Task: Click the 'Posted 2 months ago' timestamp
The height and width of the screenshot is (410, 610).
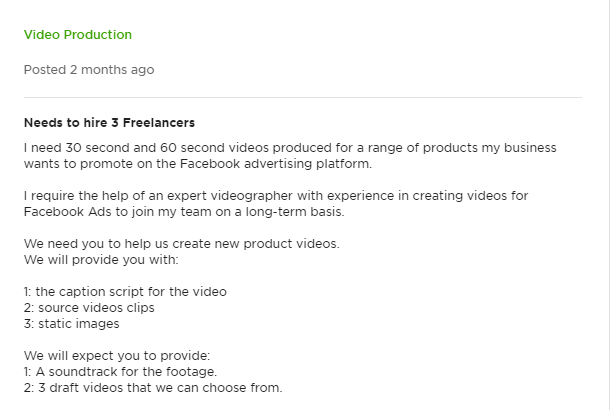Action: pos(89,70)
